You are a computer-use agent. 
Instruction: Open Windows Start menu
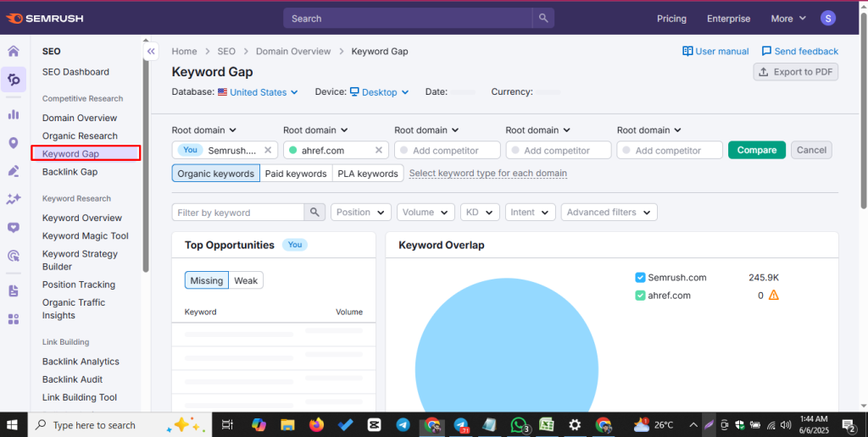click(11, 425)
